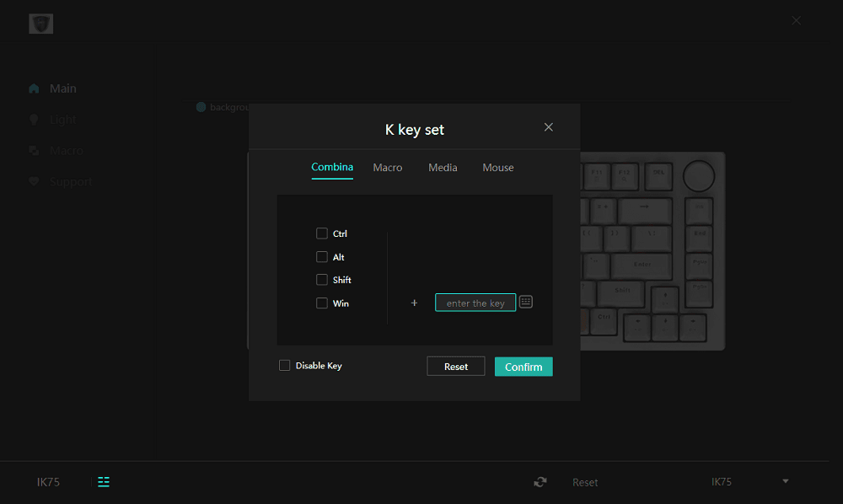Click the Main home icon in sidebar
This screenshot has width=843, height=504.
pyautogui.click(x=34, y=88)
